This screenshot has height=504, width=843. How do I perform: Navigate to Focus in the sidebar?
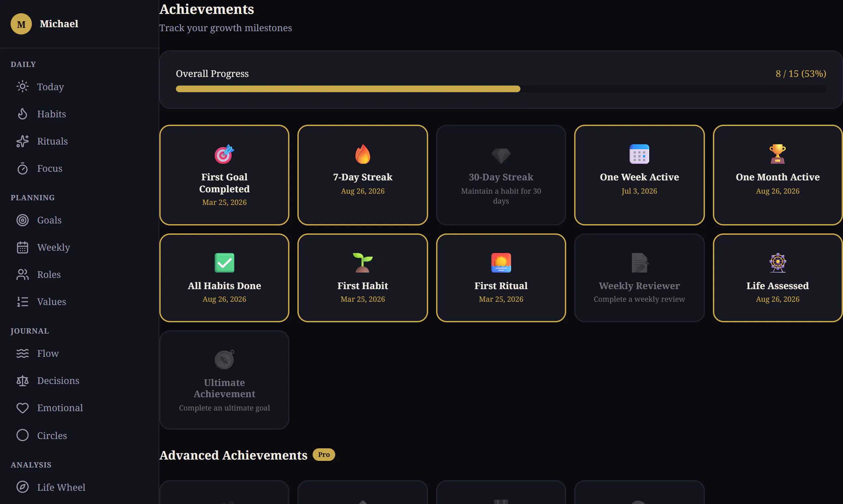click(x=80, y=168)
